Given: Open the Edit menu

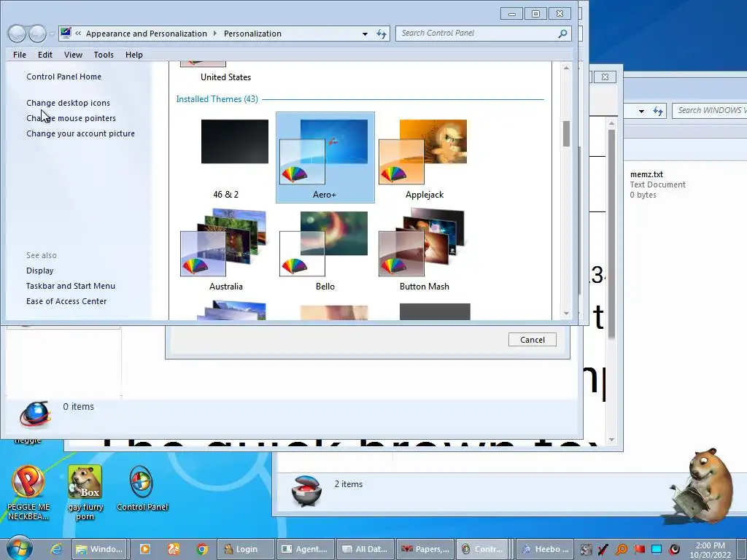Looking at the screenshot, I should coord(45,55).
